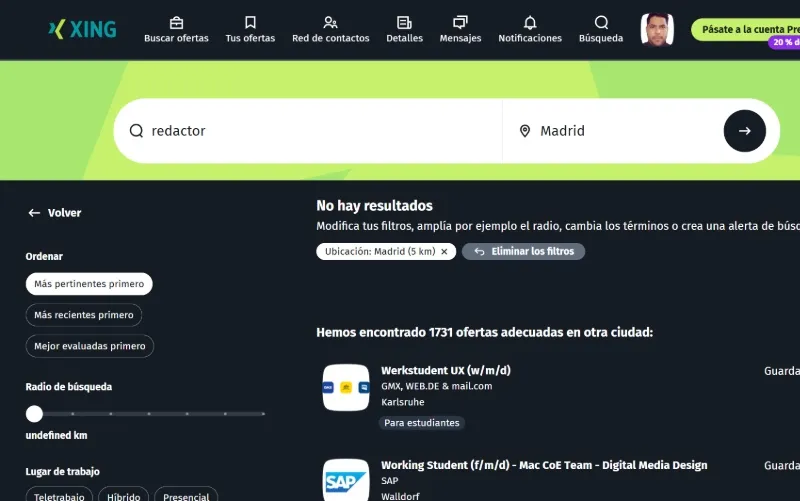Sort by Mejor evaluadas primero
The image size is (800, 501).
tap(90, 346)
